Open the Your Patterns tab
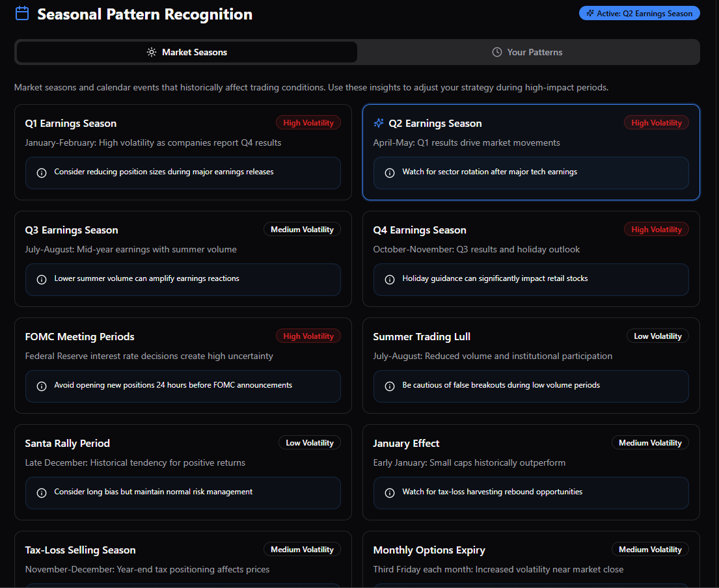The height and width of the screenshot is (588, 719). click(x=527, y=52)
